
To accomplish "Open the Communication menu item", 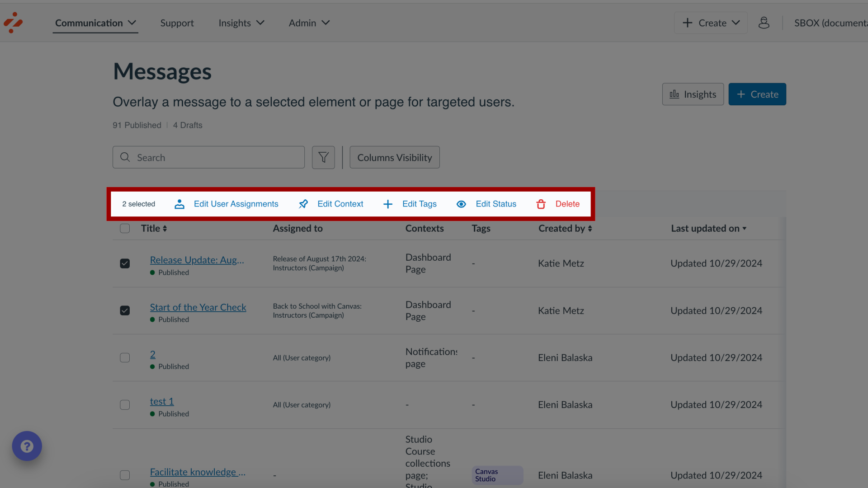I will click(x=95, y=23).
